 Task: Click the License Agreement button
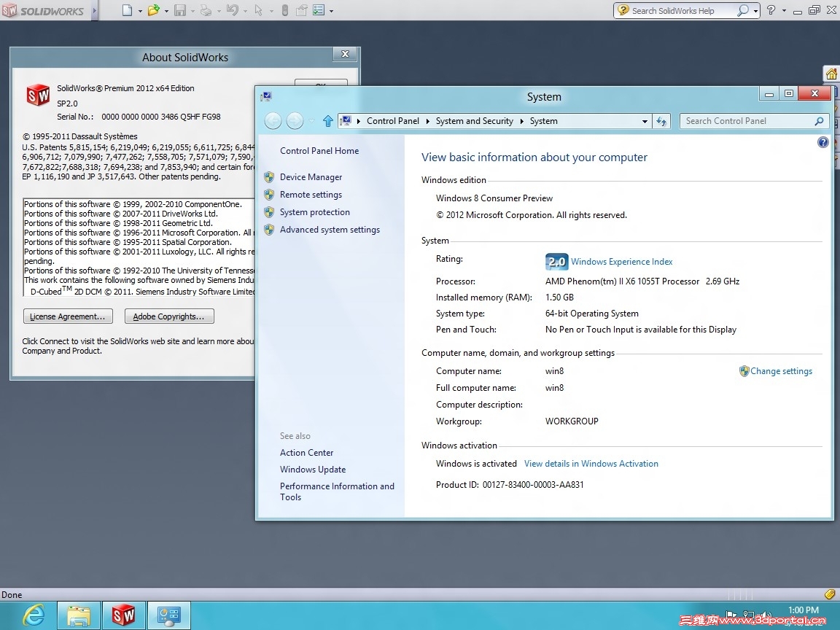(68, 316)
